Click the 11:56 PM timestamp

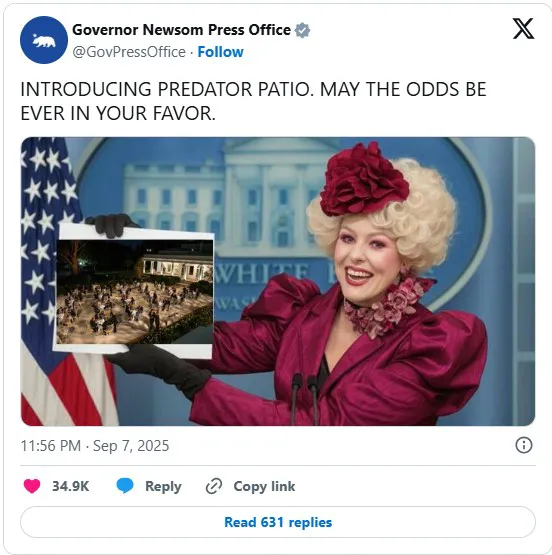[51, 446]
